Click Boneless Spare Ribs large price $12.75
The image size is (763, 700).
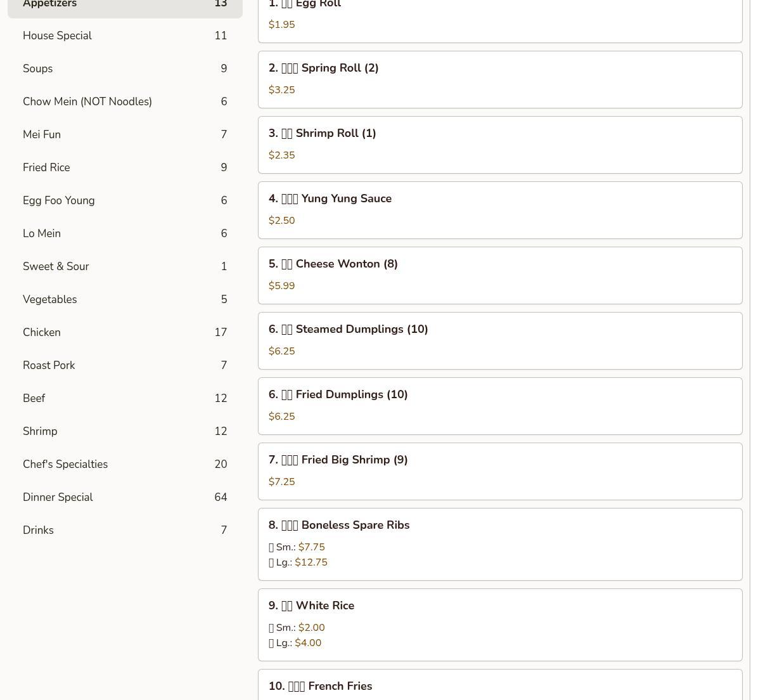pyautogui.click(x=311, y=562)
